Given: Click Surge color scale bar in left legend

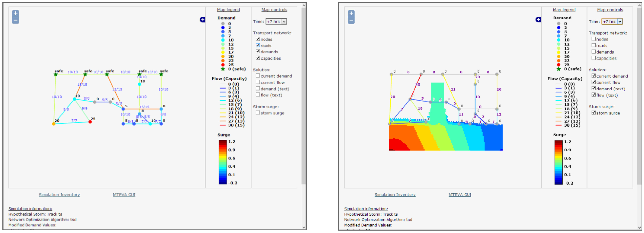Looking at the screenshot, I should (x=222, y=162).
